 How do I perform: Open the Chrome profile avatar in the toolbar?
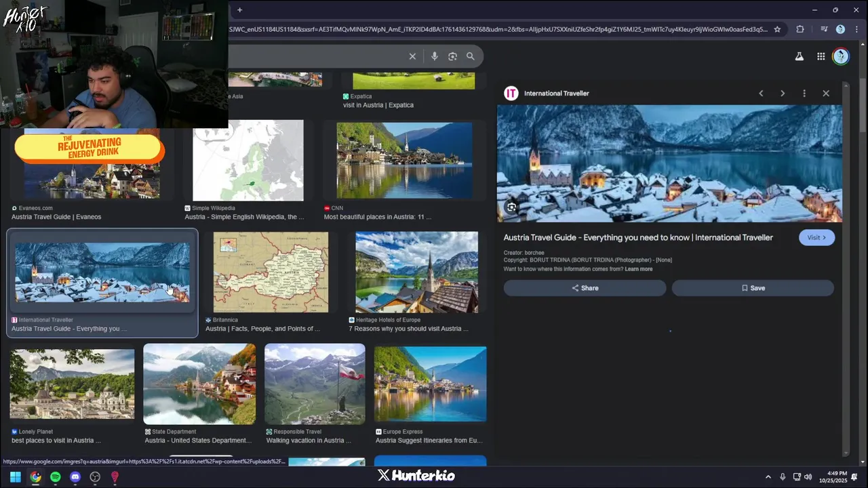coord(840,29)
